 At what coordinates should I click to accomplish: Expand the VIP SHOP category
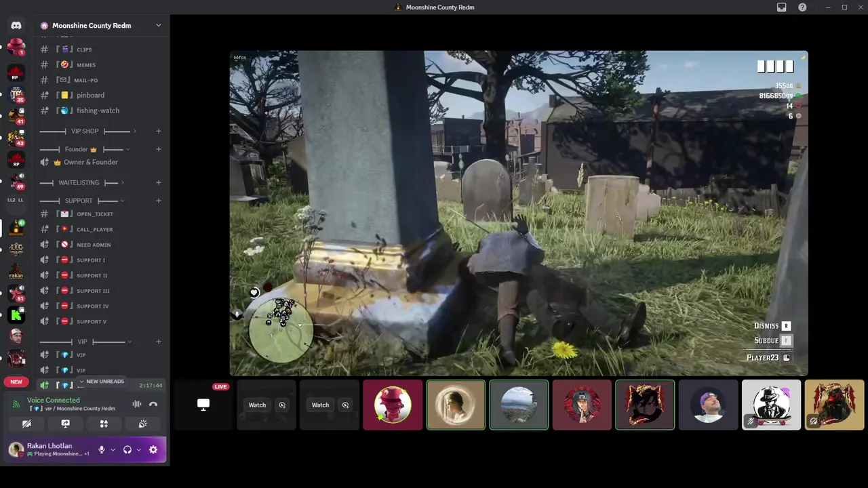(88, 131)
